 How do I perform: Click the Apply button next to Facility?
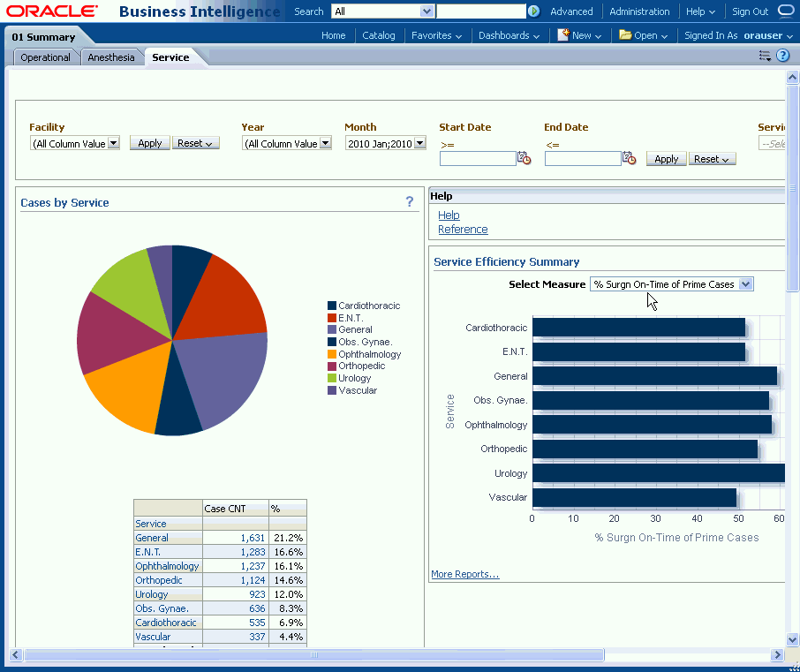pyautogui.click(x=149, y=142)
